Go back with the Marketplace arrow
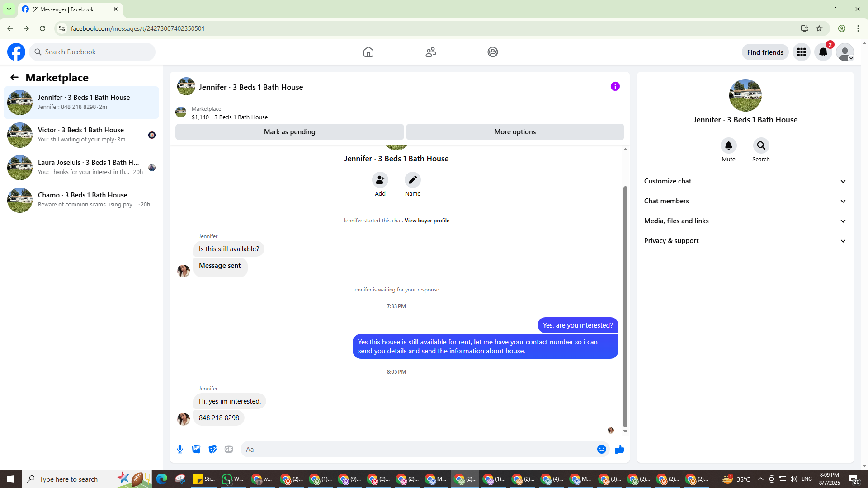This screenshot has height=488, width=868. [14, 77]
